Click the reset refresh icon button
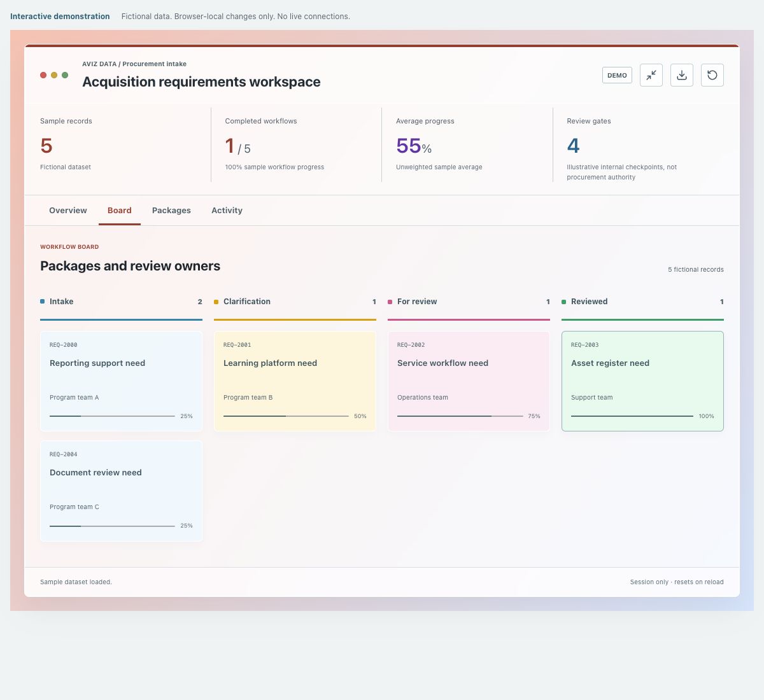 point(712,75)
